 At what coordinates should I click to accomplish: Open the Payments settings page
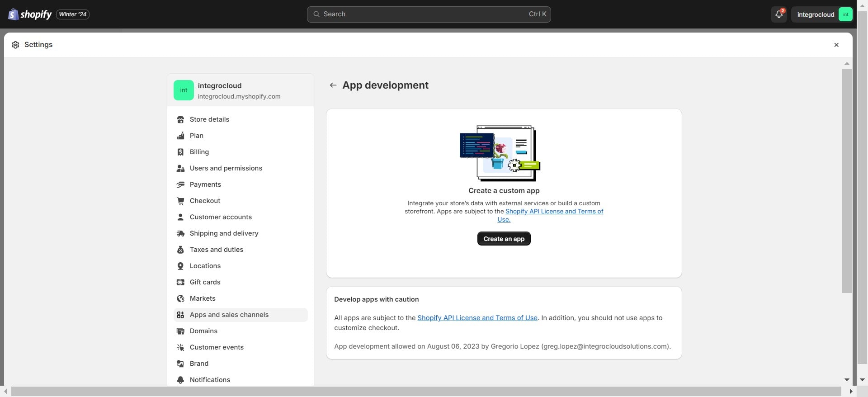click(x=205, y=184)
